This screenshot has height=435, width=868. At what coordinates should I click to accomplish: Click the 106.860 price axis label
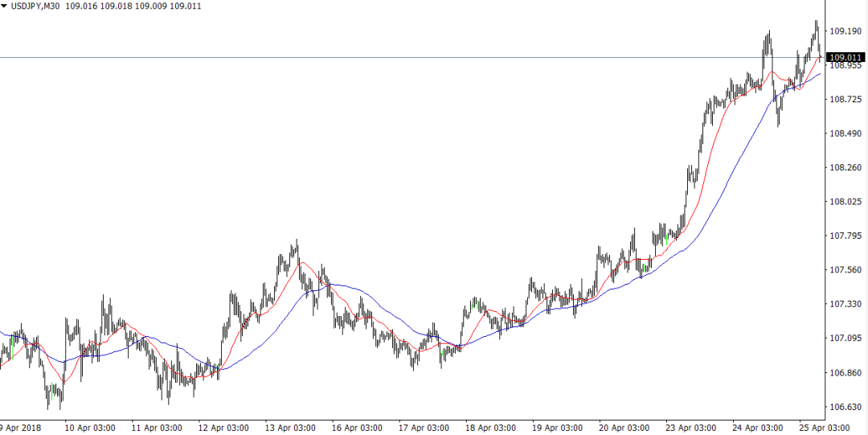pos(845,373)
